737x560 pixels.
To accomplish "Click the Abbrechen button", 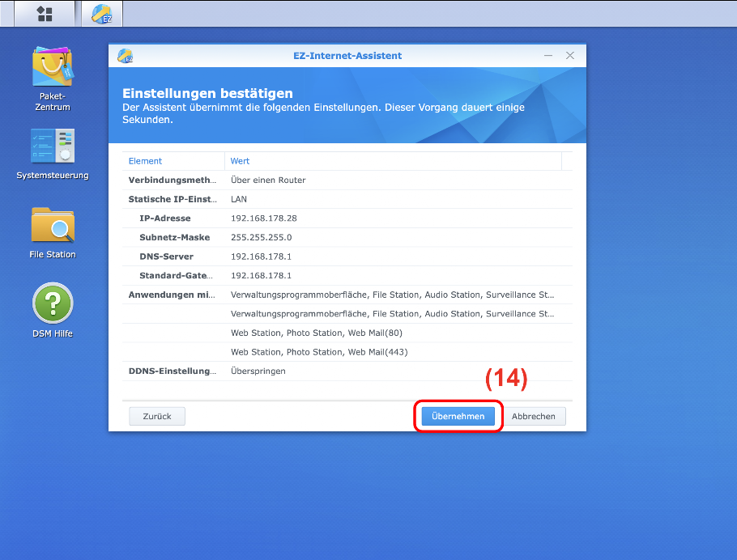I will 533,416.
